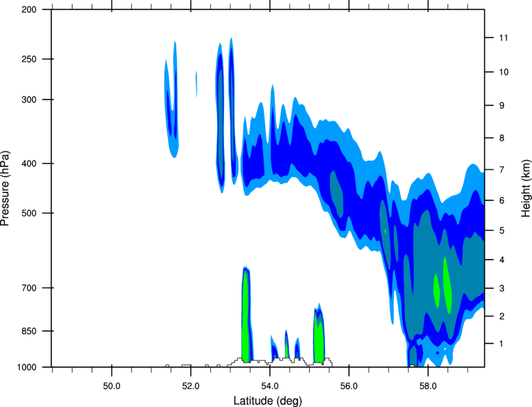
Task: Click pressure tick label 250
Action: click(x=29, y=59)
